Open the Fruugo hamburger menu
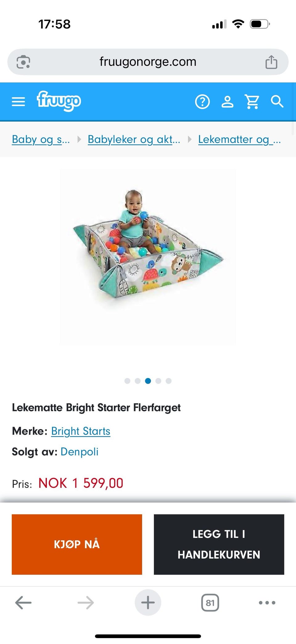Image resolution: width=296 pixels, height=644 pixels. coord(18,102)
